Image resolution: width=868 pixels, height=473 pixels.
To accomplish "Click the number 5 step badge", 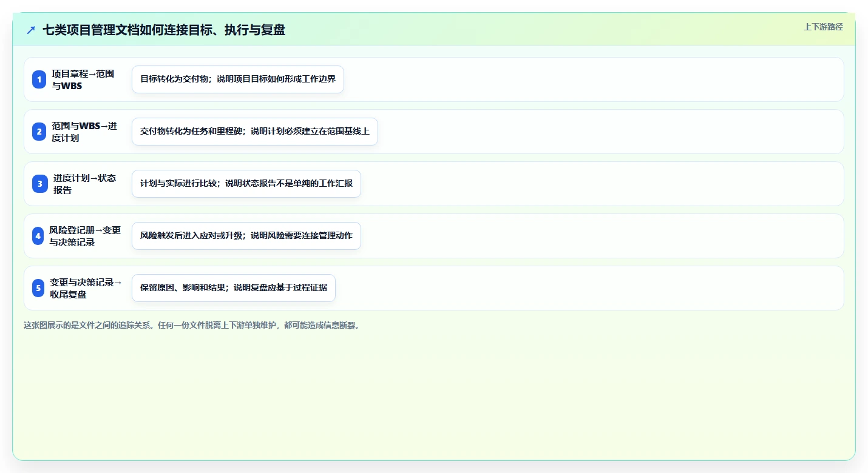I will (x=38, y=288).
